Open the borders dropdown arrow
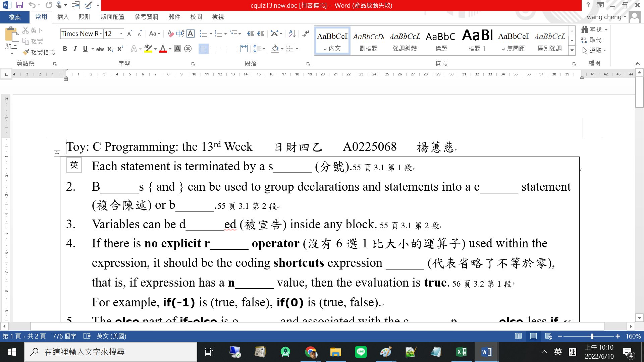The height and width of the screenshot is (362, 644). click(297, 49)
